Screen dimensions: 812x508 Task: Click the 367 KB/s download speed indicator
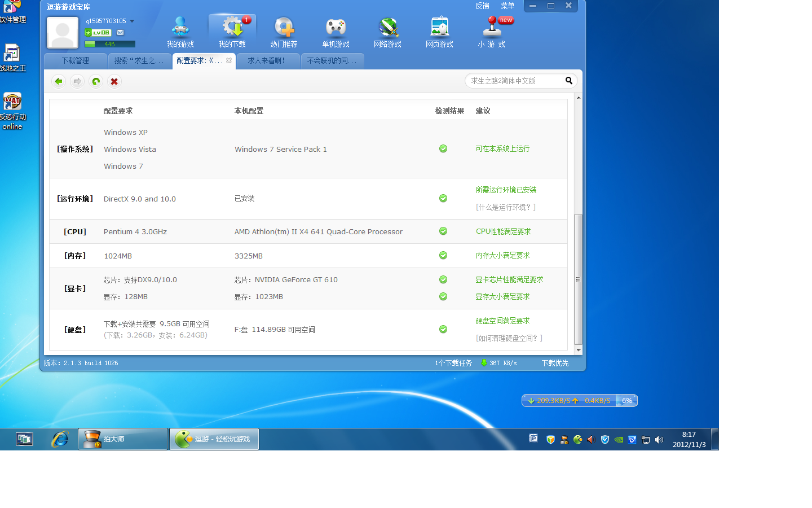click(x=499, y=364)
